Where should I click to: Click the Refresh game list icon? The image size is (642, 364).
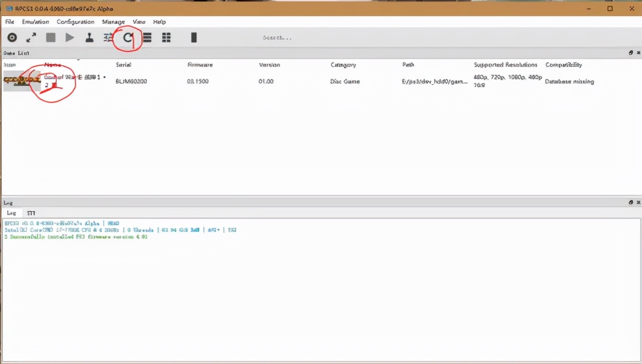coord(128,38)
